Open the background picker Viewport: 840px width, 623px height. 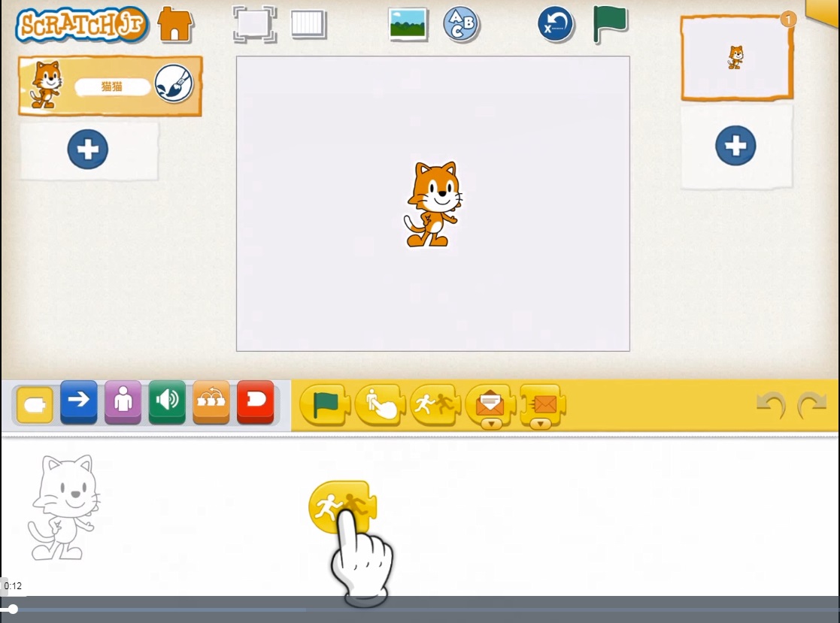[408, 24]
